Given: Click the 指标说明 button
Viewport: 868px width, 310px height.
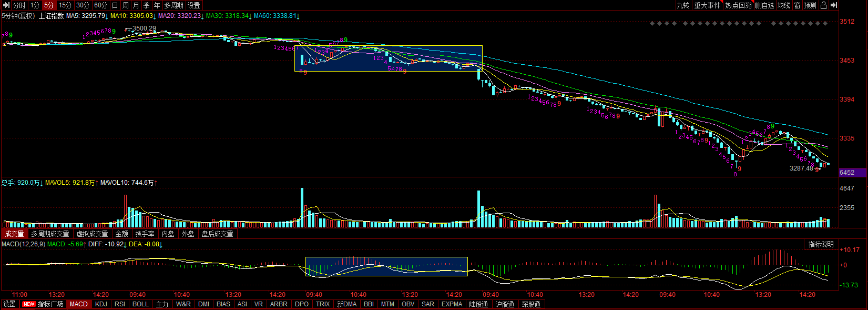Looking at the screenshot, I should coord(821,244).
